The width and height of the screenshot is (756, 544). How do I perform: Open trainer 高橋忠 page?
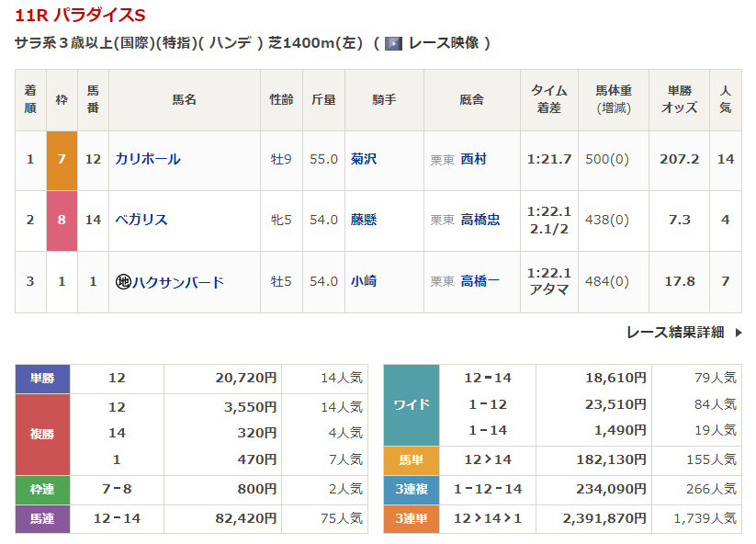tap(480, 220)
